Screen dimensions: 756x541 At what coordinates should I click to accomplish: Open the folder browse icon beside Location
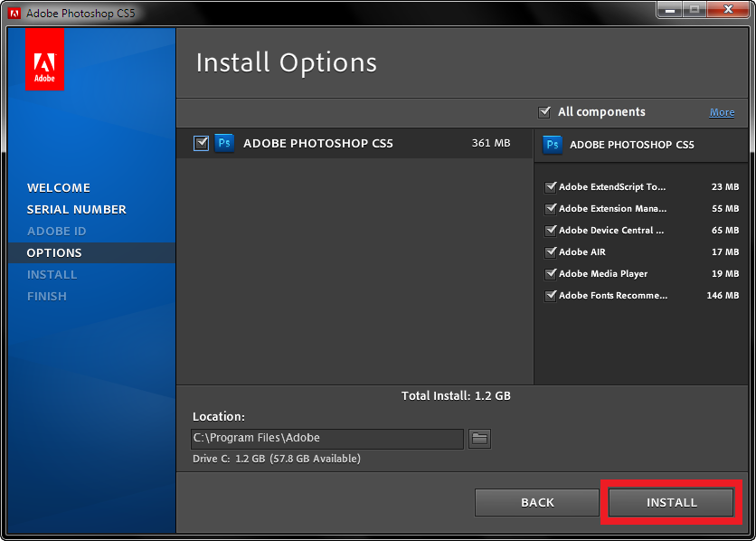[x=479, y=439]
